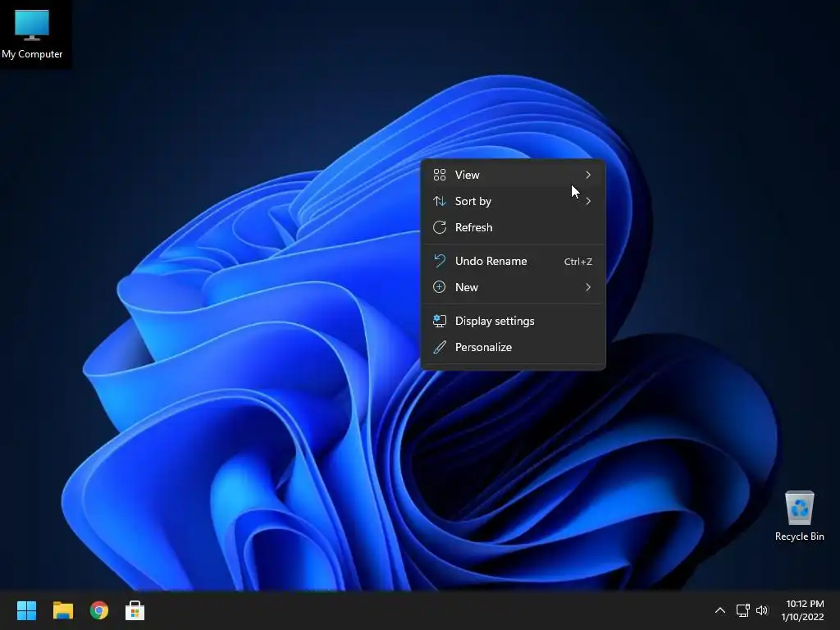Open Google Chrome from the taskbar

click(x=99, y=610)
